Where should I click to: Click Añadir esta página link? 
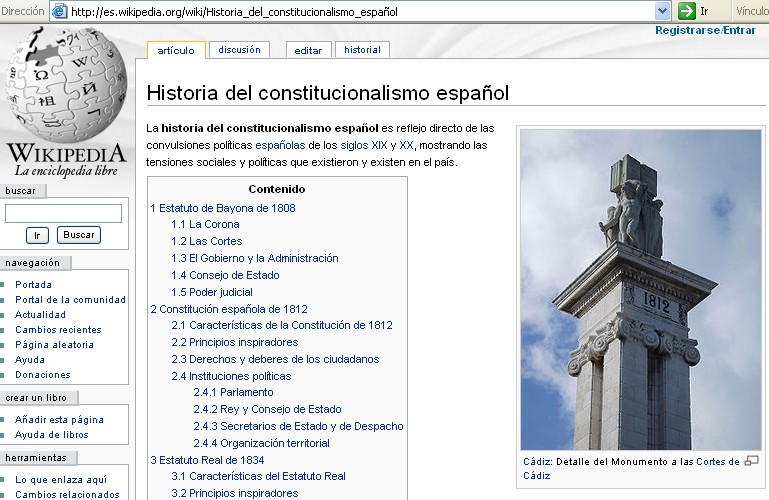pyautogui.click(x=59, y=420)
